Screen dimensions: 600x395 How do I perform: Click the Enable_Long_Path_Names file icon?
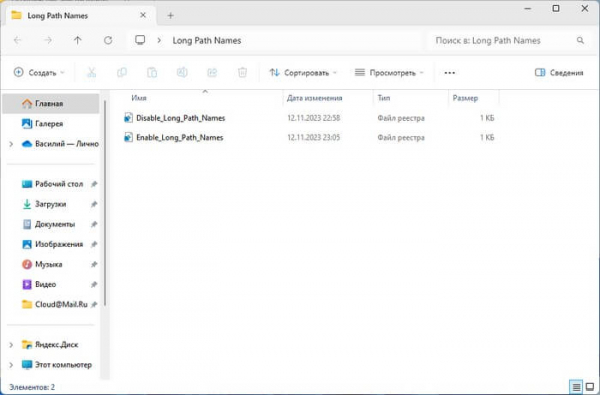pyautogui.click(x=128, y=137)
